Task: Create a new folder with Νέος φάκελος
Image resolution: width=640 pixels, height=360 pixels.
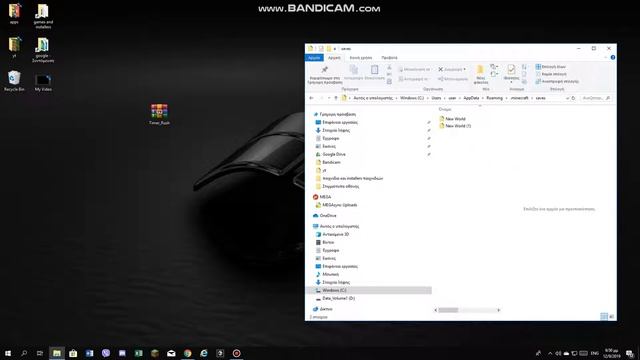Action: [481, 74]
